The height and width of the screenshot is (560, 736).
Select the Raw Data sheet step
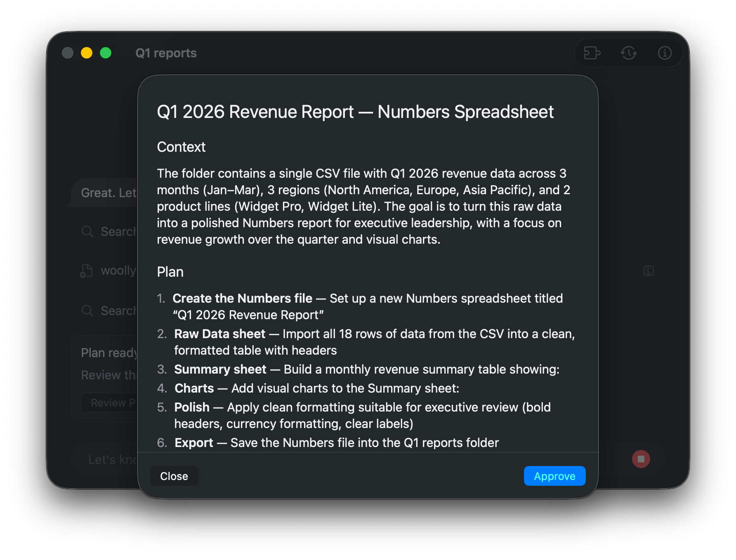click(x=366, y=342)
